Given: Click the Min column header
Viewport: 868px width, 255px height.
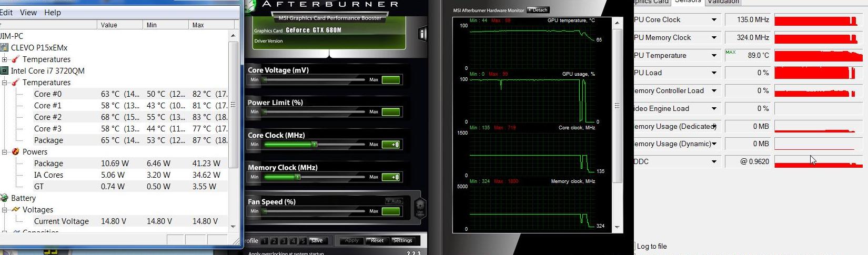Looking at the screenshot, I should [165, 25].
